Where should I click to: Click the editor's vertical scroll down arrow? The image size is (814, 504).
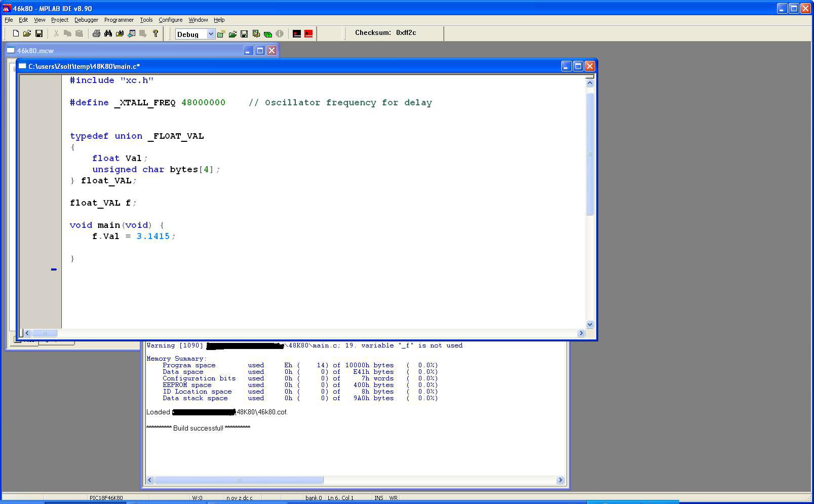(x=590, y=324)
